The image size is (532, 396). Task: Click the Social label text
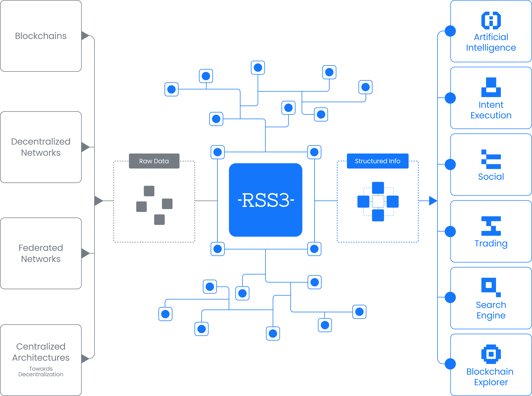[x=491, y=177]
